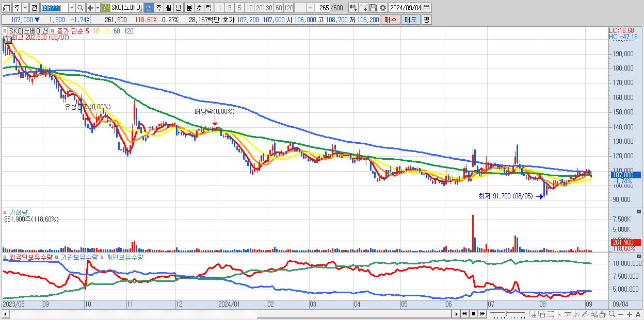Click the stock code search magnifier icon
This screenshot has height=320, width=644.
80,8
